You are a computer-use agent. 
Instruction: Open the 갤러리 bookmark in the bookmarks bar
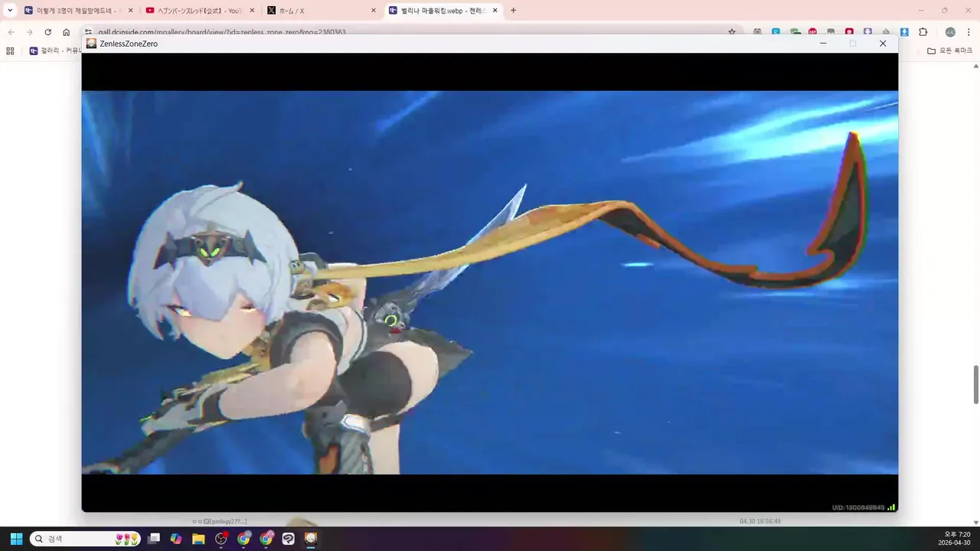[x=54, y=51]
